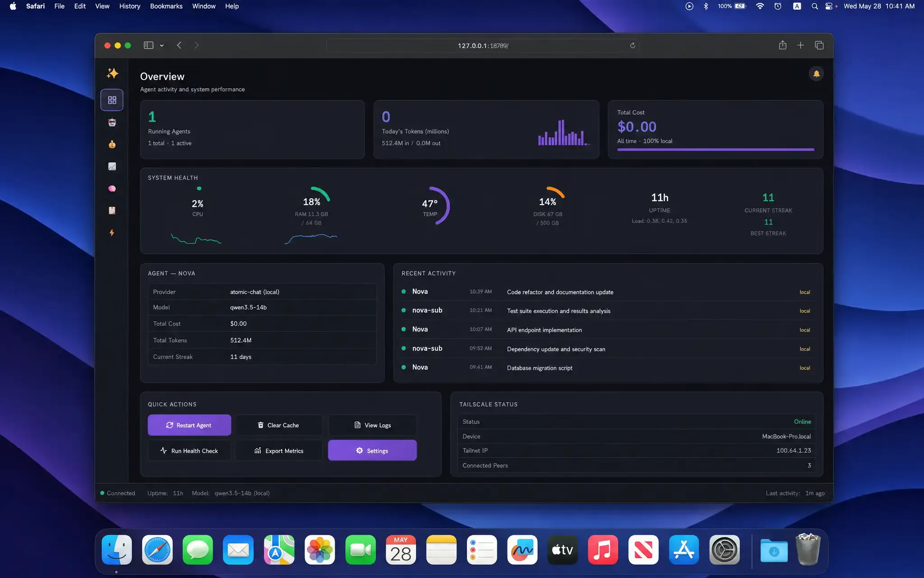The width and height of the screenshot is (924, 578).
Task: Open the Overview grid icon in sidebar
Action: [x=112, y=100]
